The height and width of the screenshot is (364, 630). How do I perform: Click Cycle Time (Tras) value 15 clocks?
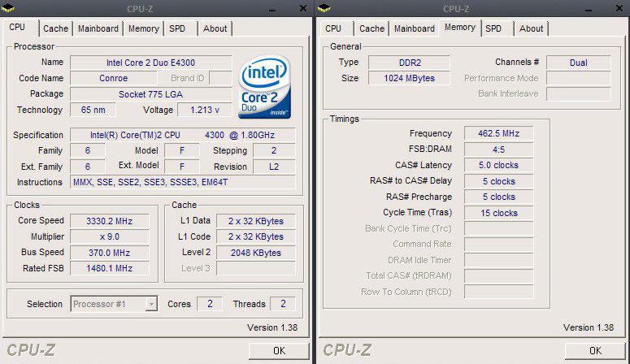[498, 213]
